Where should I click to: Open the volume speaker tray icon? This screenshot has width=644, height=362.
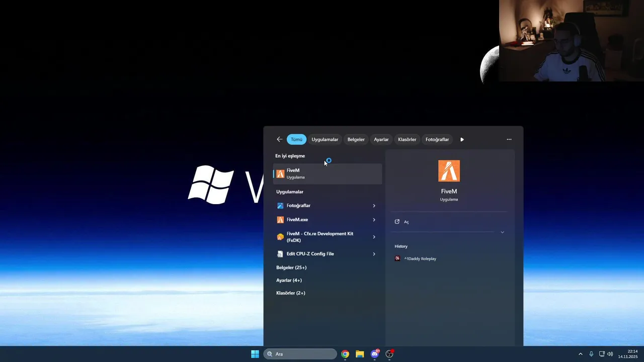pyautogui.click(x=610, y=354)
